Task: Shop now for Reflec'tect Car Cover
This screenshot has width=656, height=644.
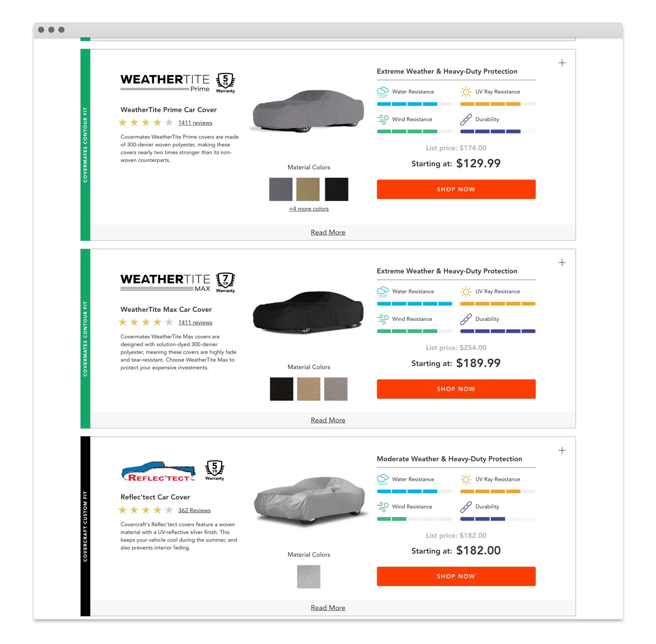Action: pyautogui.click(x=456, y=576)
